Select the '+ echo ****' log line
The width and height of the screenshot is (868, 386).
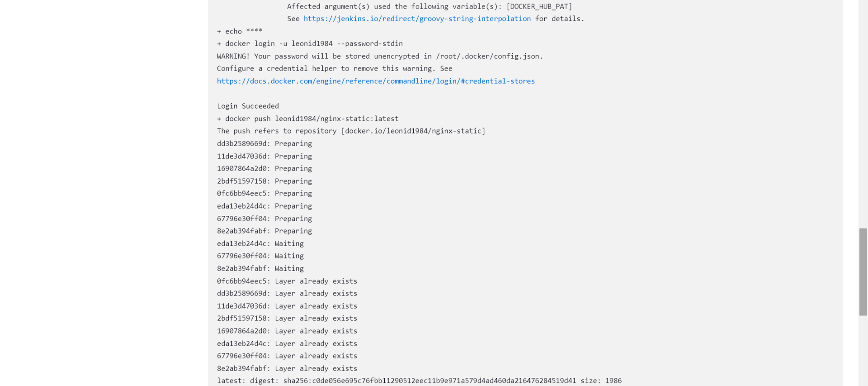(x=240, y=31)
